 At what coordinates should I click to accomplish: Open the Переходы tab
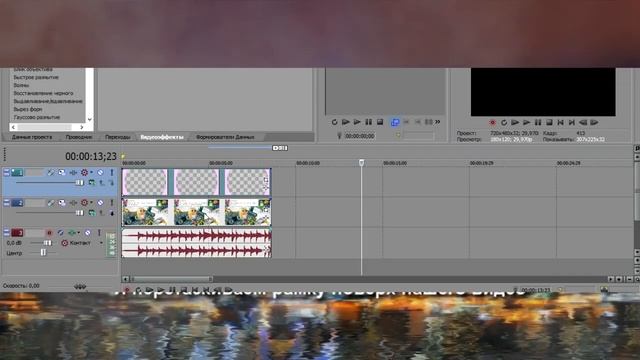(118, 137)
